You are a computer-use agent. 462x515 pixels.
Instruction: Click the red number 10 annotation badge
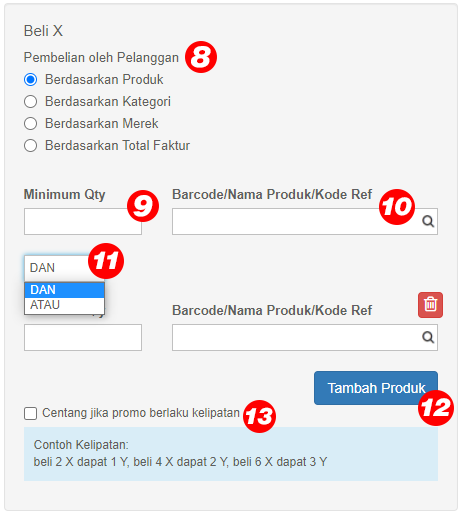click(x=397, y=207)
